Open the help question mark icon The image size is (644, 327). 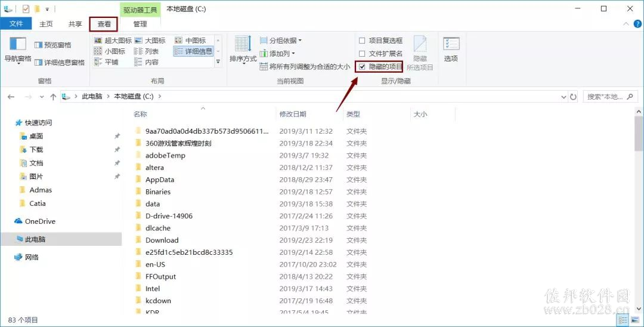[x=637, y=24]
